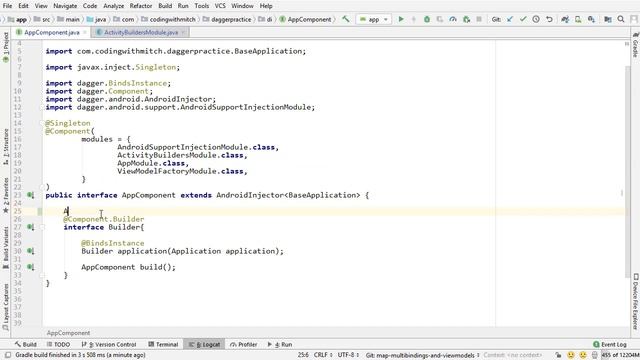Click the gutter icon on line 30
This screenshot has height=360, width=640.
point(30,251)
